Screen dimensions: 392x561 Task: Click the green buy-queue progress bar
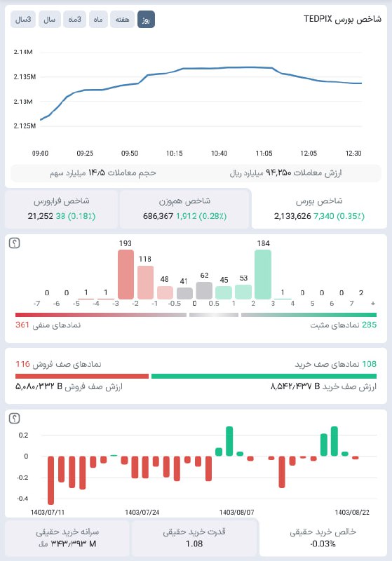click(x=264, y=376)
